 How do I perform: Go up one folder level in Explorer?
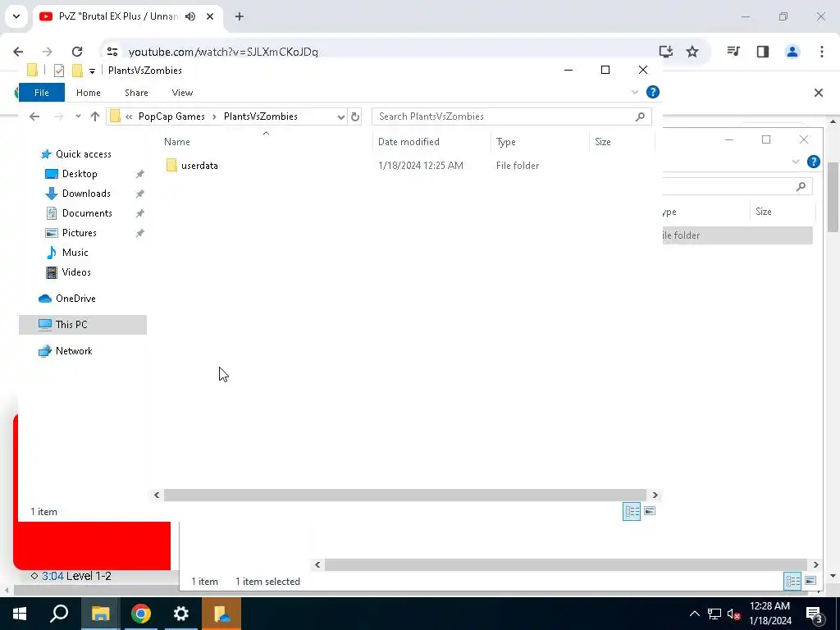95,116
